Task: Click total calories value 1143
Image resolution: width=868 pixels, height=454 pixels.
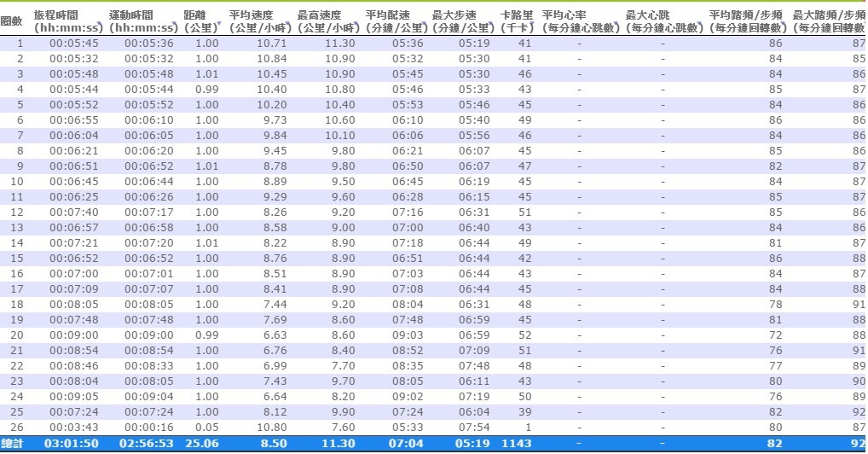Action: click(517, 444)
